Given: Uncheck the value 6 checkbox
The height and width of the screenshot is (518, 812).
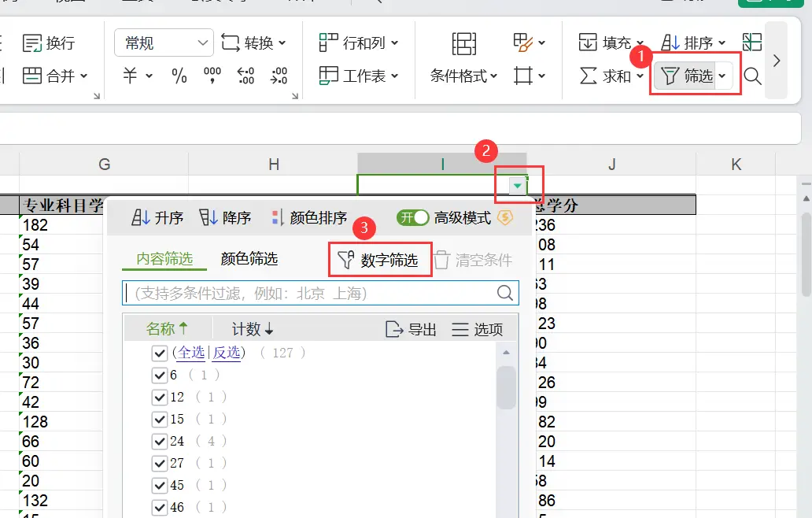Looking at the screenshot, I should pyautogui.click(x=160, y=375).
